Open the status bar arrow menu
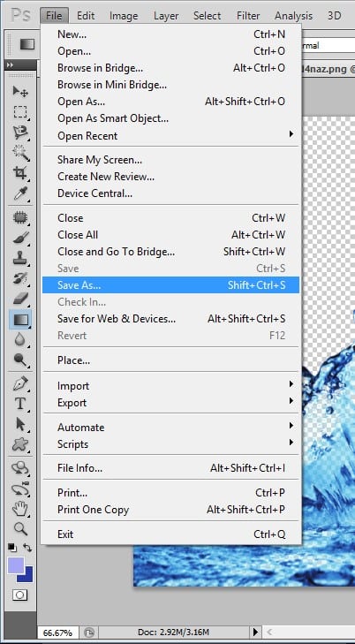Screen dimensions: 355x644 (x=256, y=633)
